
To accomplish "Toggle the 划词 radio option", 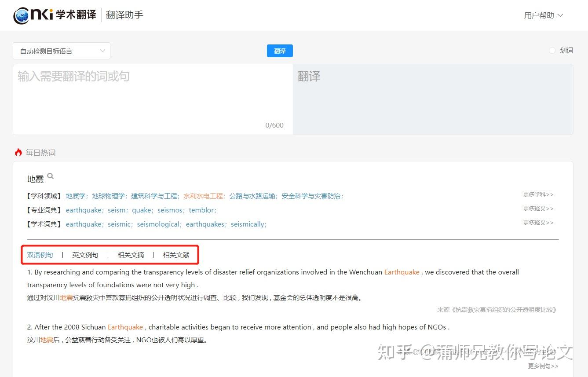I will [552, 51].
